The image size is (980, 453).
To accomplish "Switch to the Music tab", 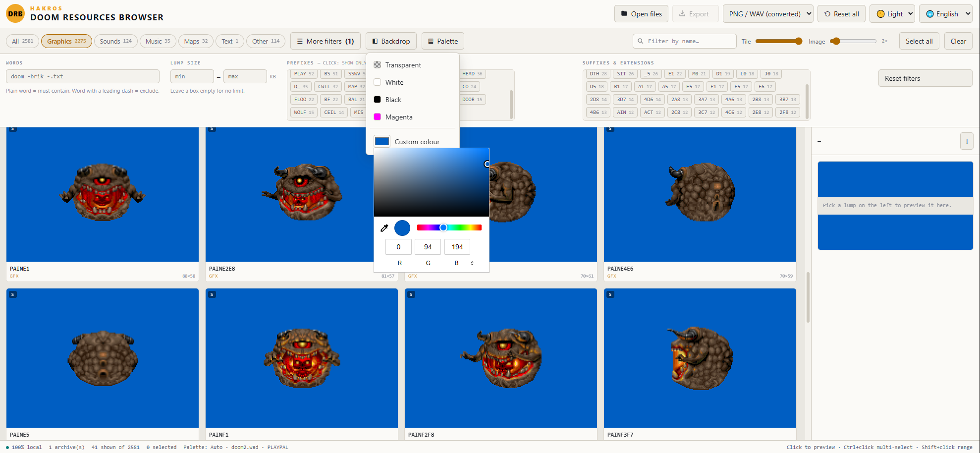I will tap(158, 41).
